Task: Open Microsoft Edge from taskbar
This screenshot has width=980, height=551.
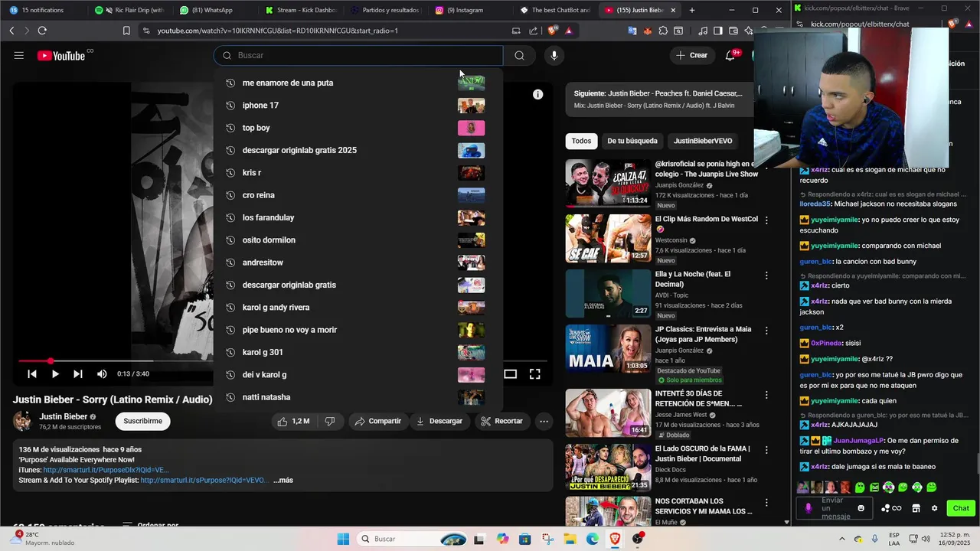Action: (593, 539)
